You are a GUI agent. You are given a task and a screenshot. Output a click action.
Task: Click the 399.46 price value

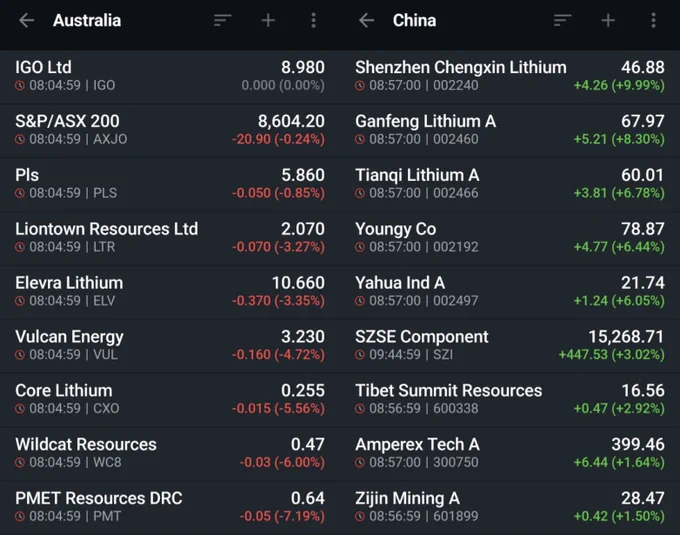(x=638, y=444)
